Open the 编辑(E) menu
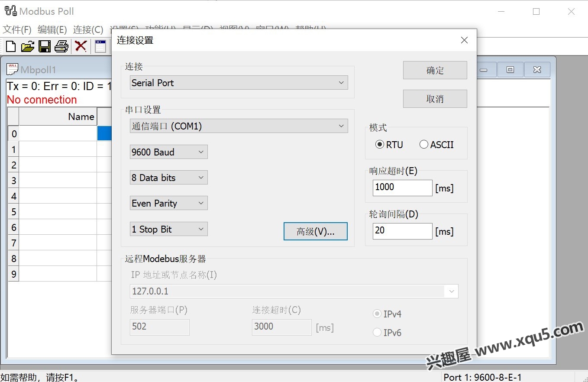Viewport: 588px width, 382px height. [x=52, y=29]
